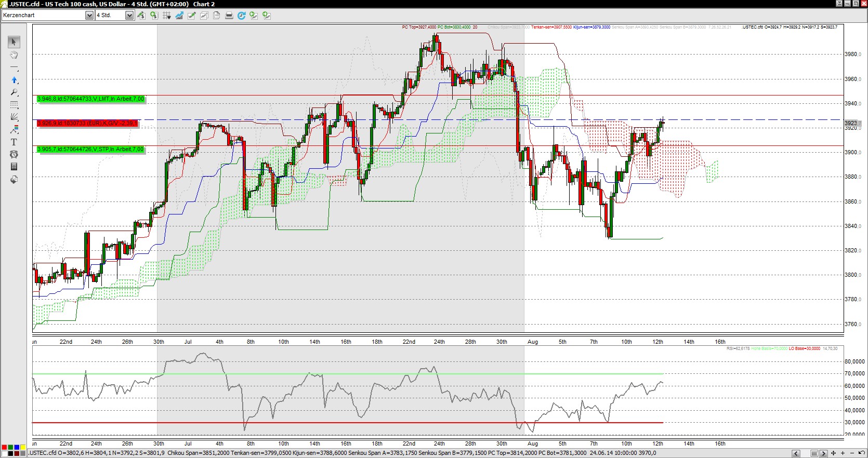Select the Fibonacci fan tool
868x458 pixels.
[14, 117]
